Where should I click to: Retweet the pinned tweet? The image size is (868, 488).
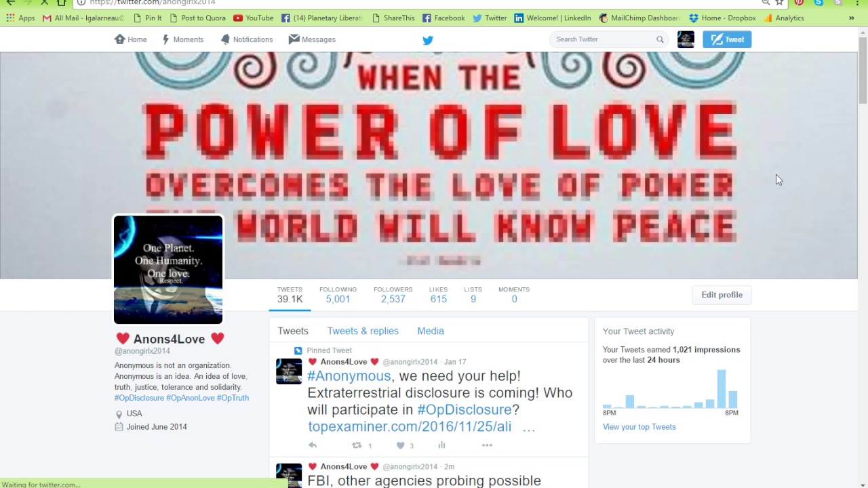[x=357, y=445]
